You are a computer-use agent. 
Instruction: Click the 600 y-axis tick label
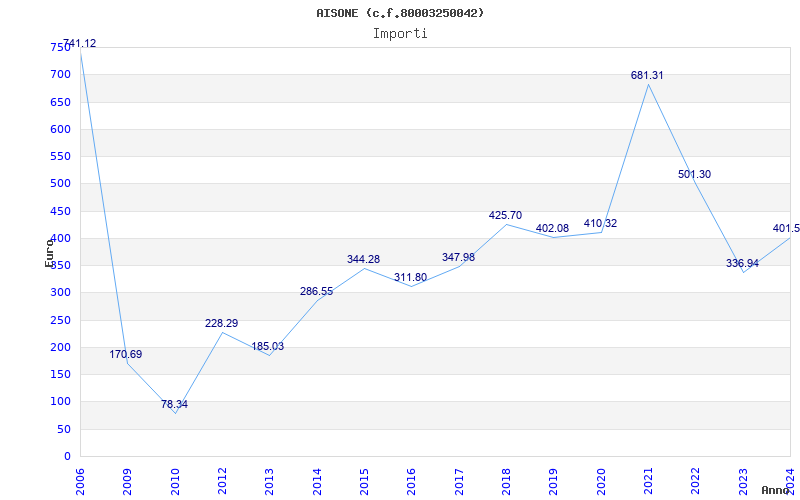[60, 129]
